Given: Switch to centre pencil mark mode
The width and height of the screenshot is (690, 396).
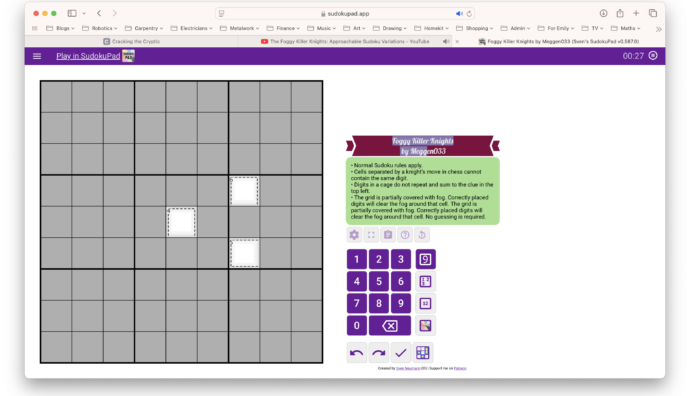Looking at the screenshot, I should 425,303.
